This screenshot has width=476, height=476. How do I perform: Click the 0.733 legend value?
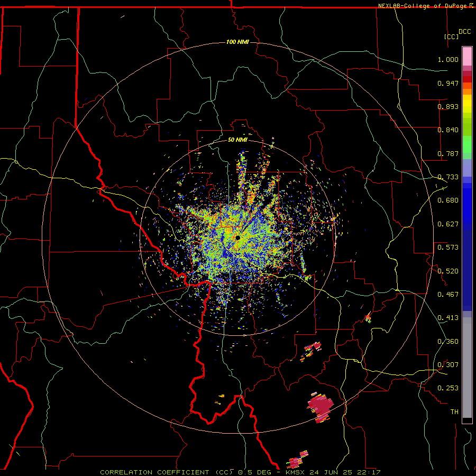pos(448,177)
